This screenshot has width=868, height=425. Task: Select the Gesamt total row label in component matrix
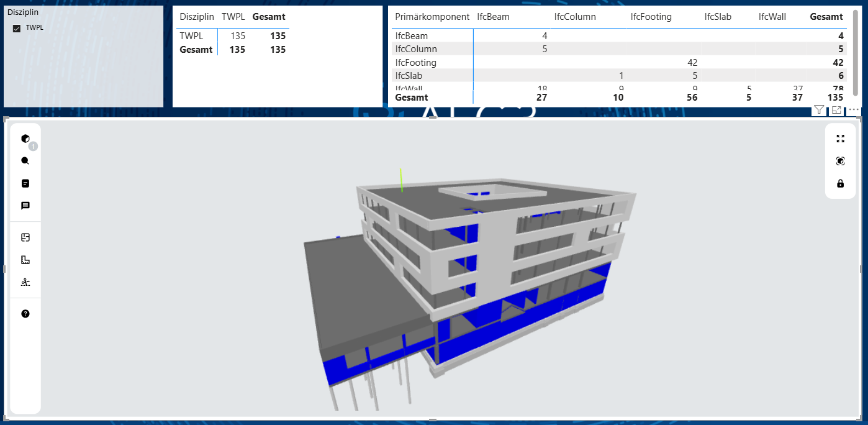coord(412,98)
